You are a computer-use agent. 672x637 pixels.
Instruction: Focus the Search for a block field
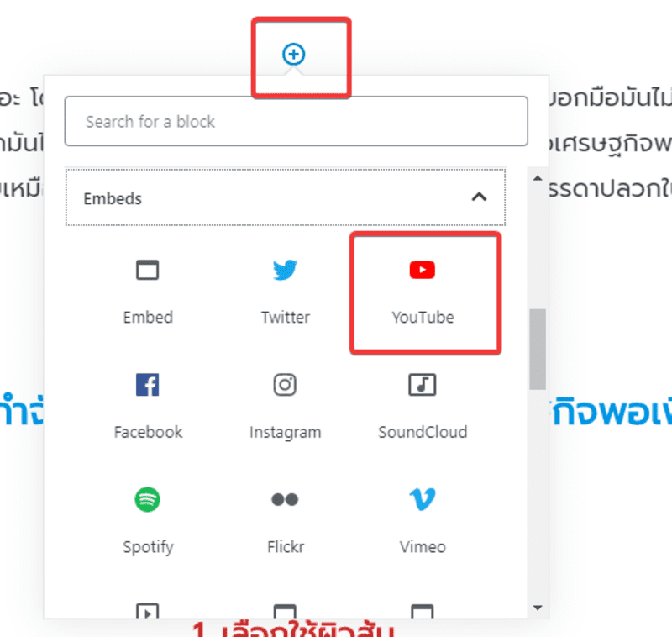pos(297,121)
